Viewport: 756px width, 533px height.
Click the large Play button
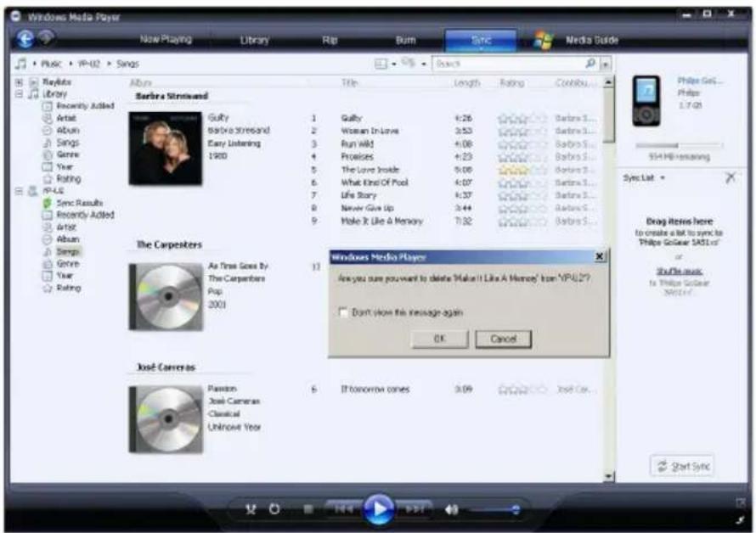click(379, 509)
